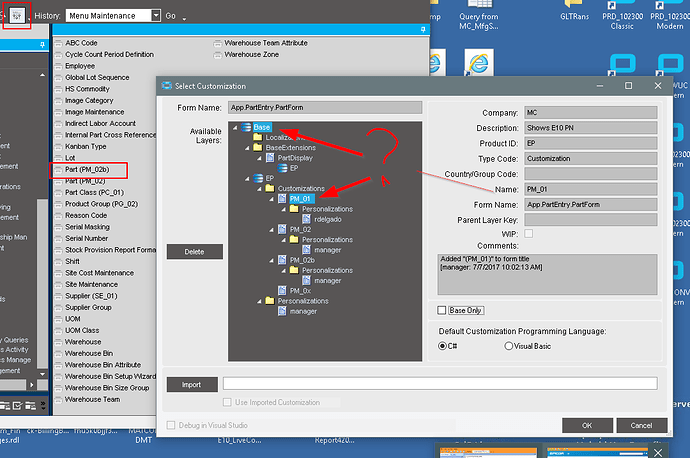Collapse the EP product tree node
Image resolution: width=690 pixels, height=458 pixels.
click(x=247, y=179)
